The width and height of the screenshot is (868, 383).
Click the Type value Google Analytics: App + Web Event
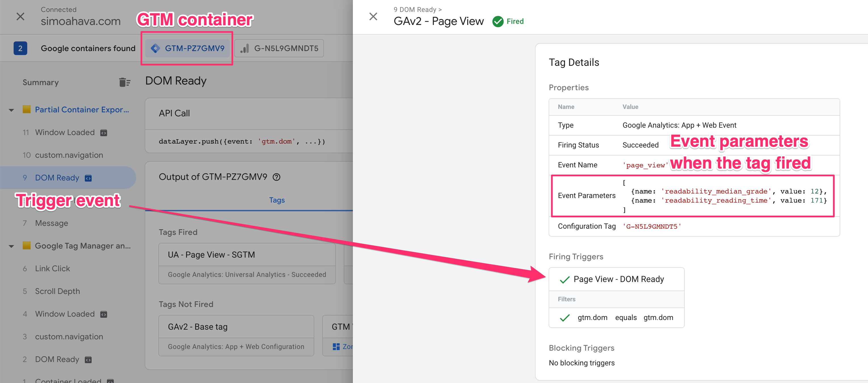pyautogui.click(x=679, y=125)
